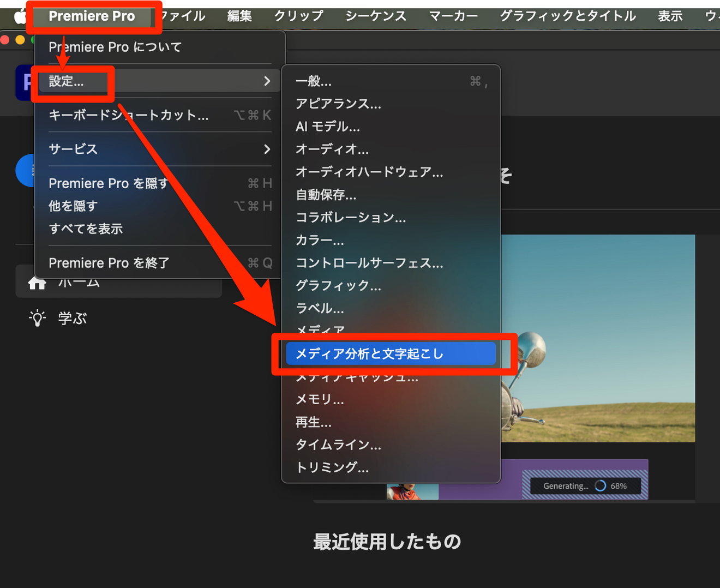The height and width of the screenshot is (588, 720).
Task: Open the クリップ menu
Action: 298,16
